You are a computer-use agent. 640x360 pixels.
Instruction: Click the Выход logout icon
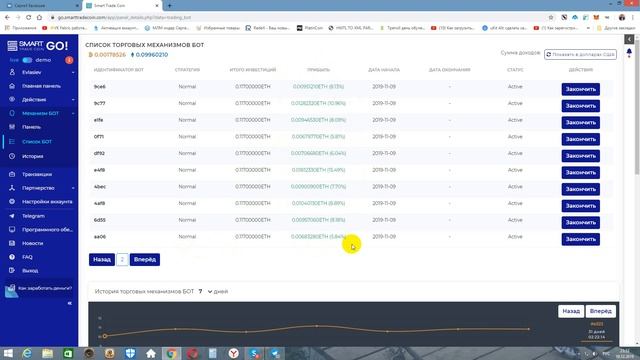12,271
